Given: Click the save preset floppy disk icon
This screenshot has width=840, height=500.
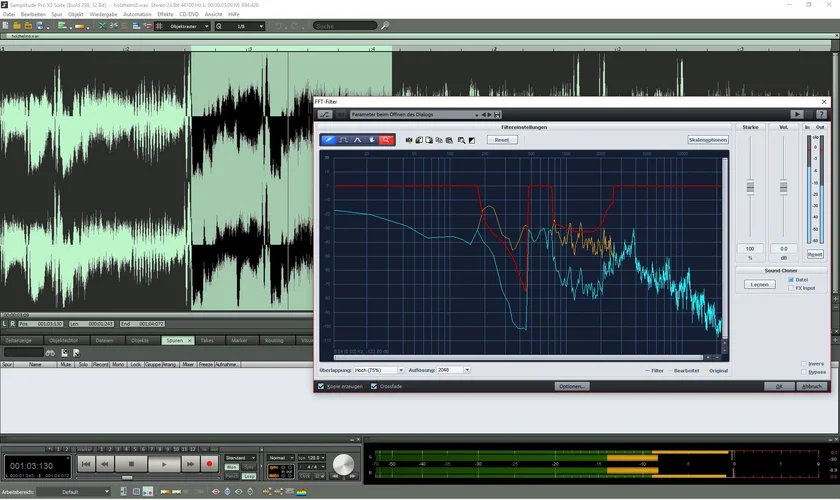Looking at the screenshot, I should pos(497,115).
